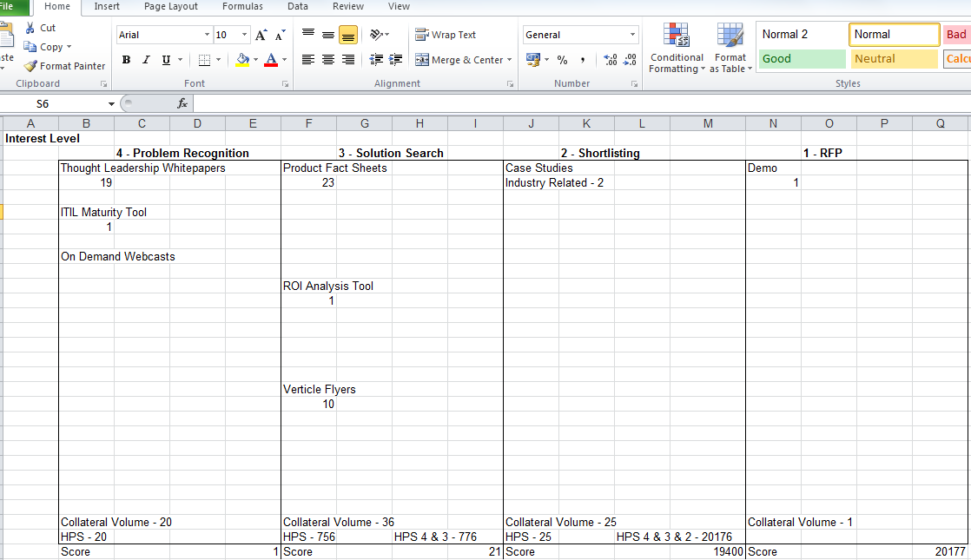971x560 pixels.
Task: Decrease decimal places
Action: click(630, 60)
